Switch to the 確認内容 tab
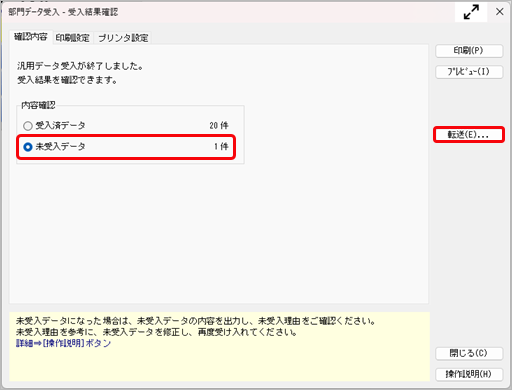The image size is (512, 390). pos(31,37)
